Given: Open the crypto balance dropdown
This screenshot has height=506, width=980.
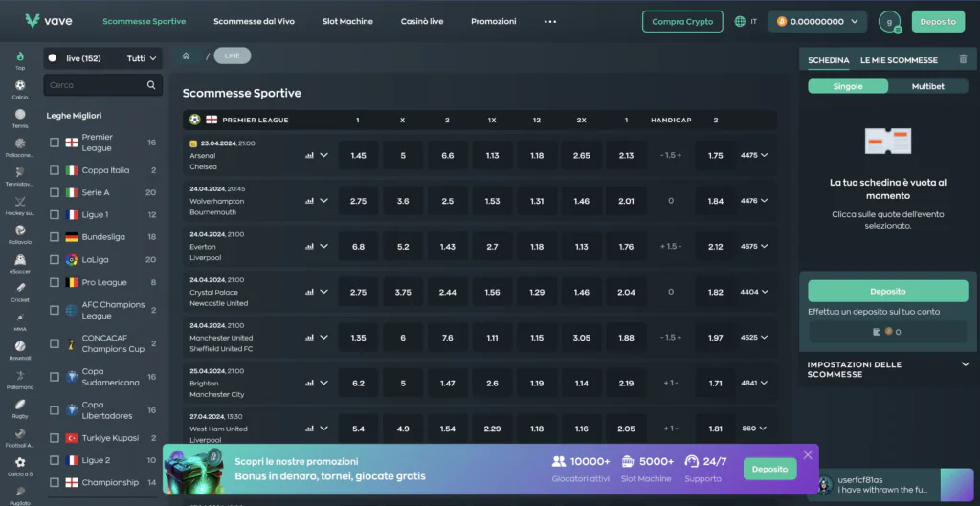Looking at the screenshot, I should (x=817, y=21).
